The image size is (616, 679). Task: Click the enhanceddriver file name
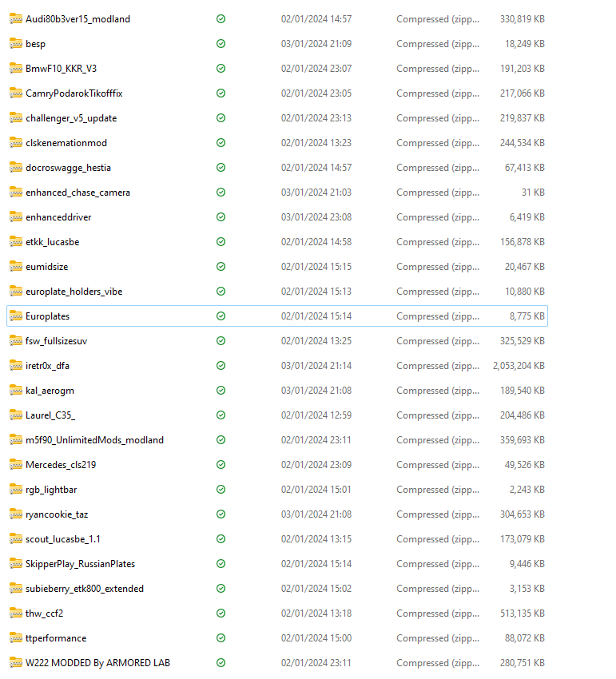[58, 217]
